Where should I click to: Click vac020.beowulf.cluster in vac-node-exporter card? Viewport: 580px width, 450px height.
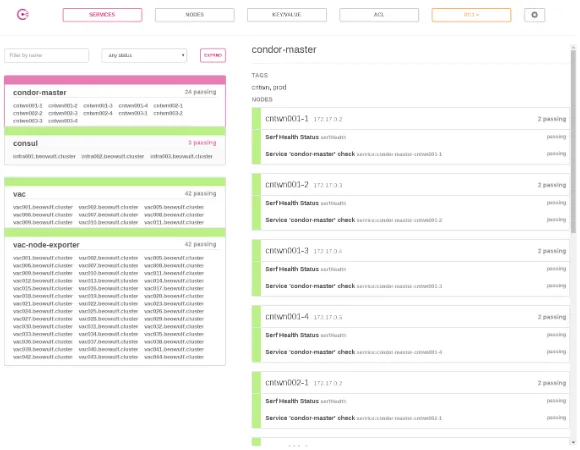pyautogui.click(x=174, y=296)
